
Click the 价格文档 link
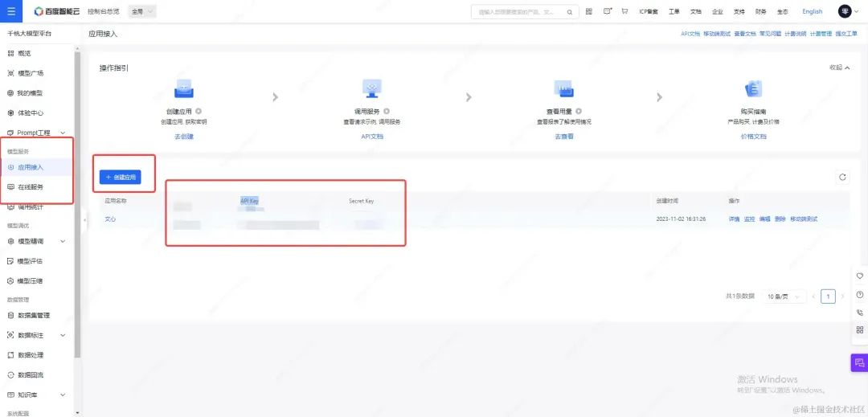click(x=753, y=137)
